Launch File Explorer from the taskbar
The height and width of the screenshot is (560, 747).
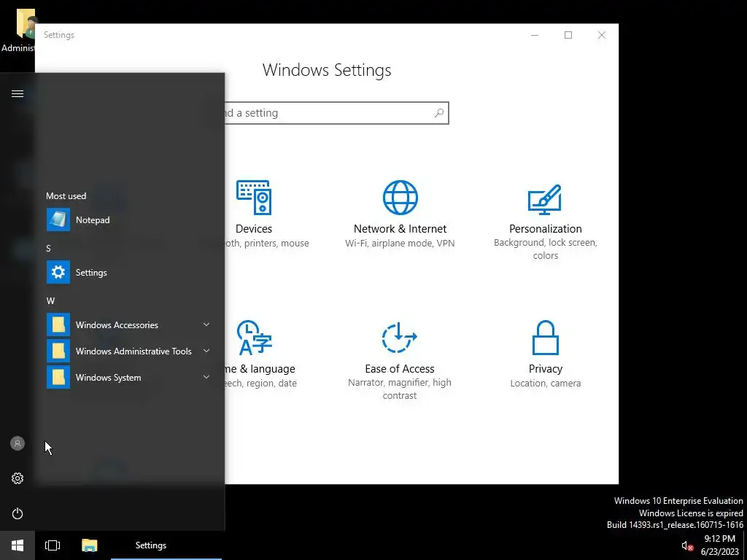tap(89, 545)
